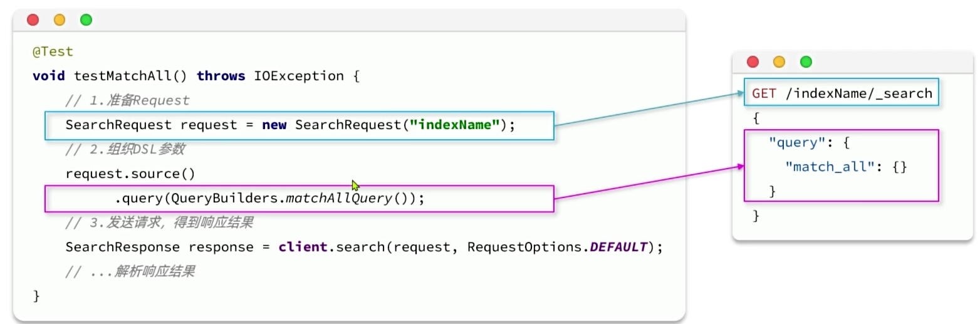980x324 pixels.
Task: Click the GET /indexName/_search request line
Action: 842,93
